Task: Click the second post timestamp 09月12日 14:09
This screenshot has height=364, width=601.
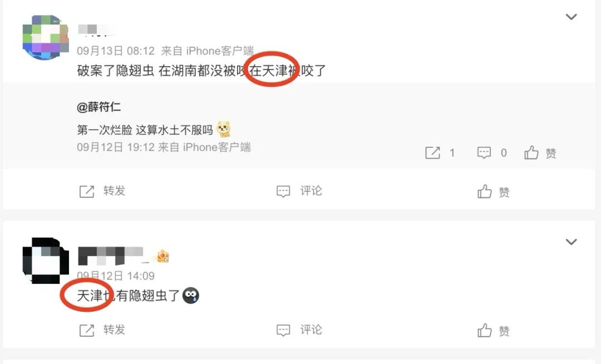Action: click(x=116, y=276)
